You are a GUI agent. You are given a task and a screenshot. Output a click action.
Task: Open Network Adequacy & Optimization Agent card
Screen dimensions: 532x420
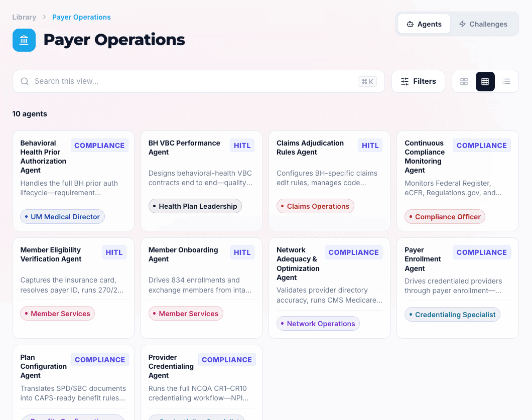point(329,288)
